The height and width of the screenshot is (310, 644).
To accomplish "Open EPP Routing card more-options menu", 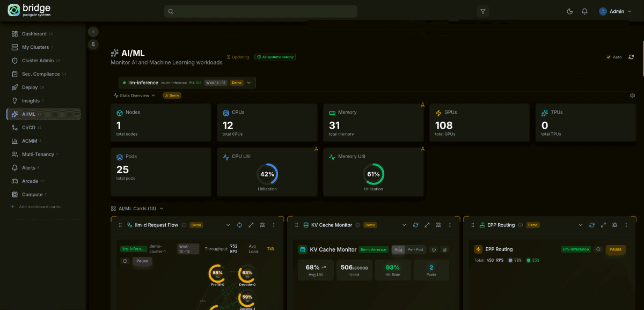I will [x=626, y=225].
